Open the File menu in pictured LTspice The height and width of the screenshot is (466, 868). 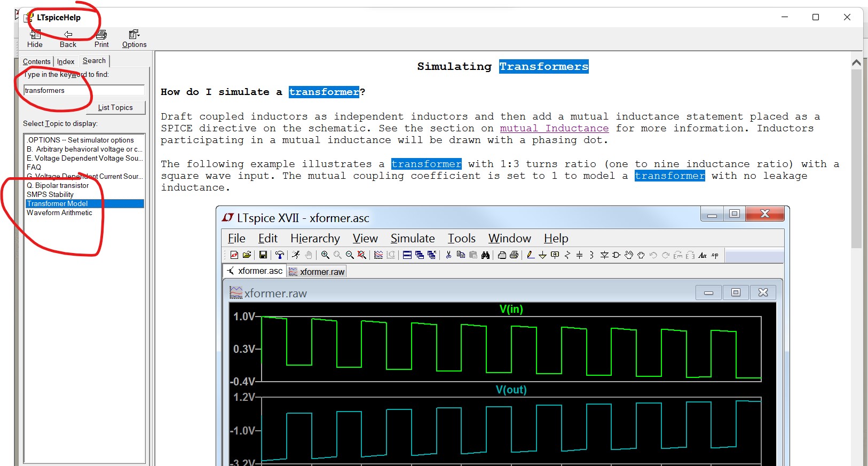pos(236,238)
